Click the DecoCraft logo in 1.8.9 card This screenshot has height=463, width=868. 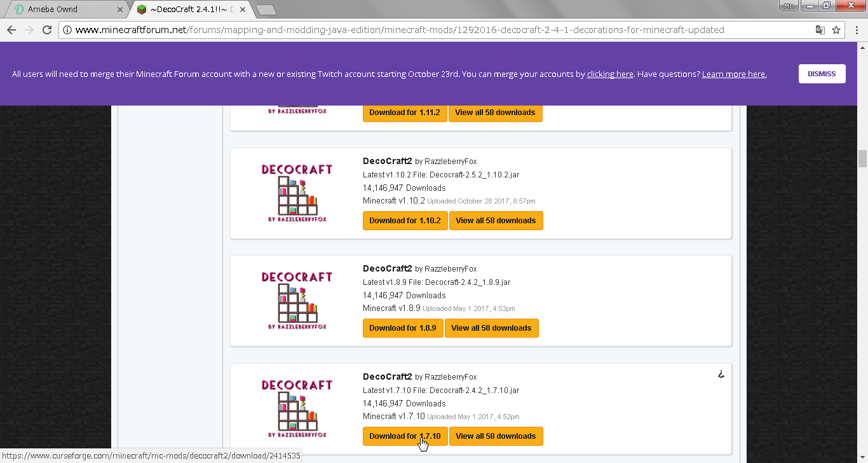click(x=297, y=301)
